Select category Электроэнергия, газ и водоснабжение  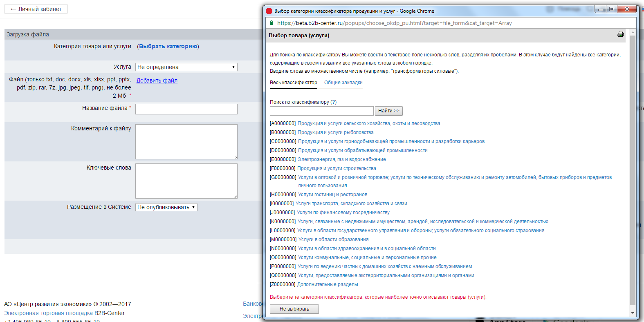(341, 159)
